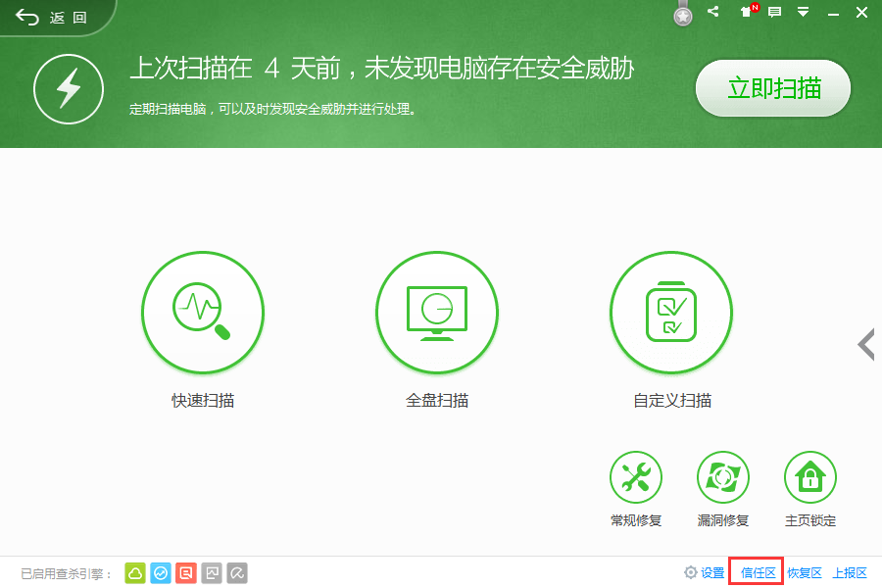Open 漏洞修复 vulnerability repair
Image resolution: width=882 pixels, height=588 pixels.
click(723, 477)
